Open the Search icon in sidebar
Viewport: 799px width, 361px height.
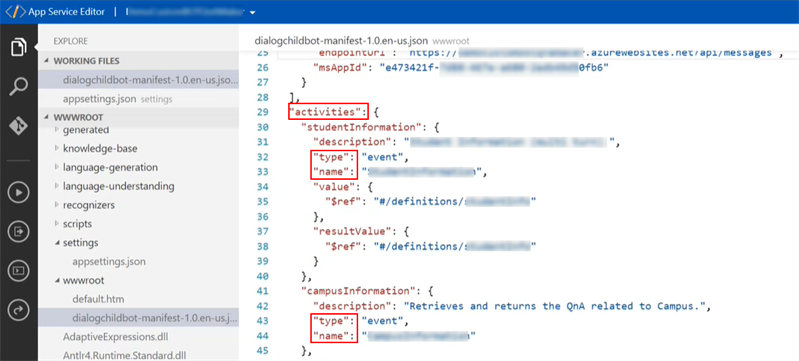pyautogui.click(x=18, y=86)
